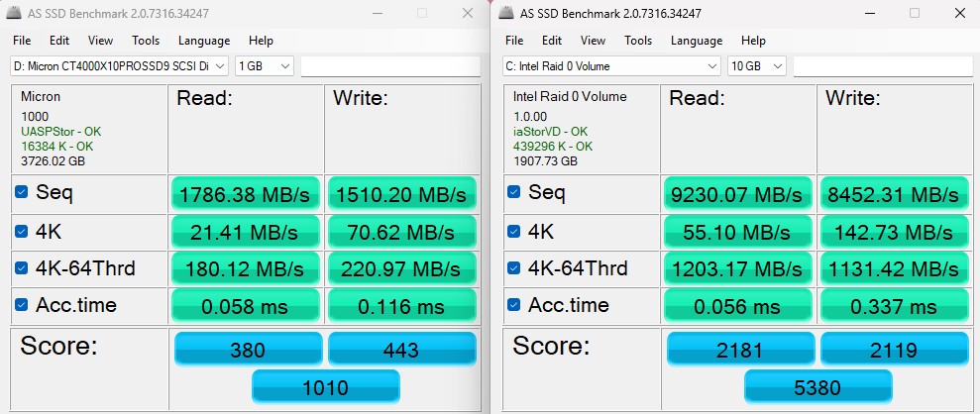Screen dimensions: 980x414
Task: Click AS SSD app icon in Intel Raid window title
Action: (x=507, y=13)
